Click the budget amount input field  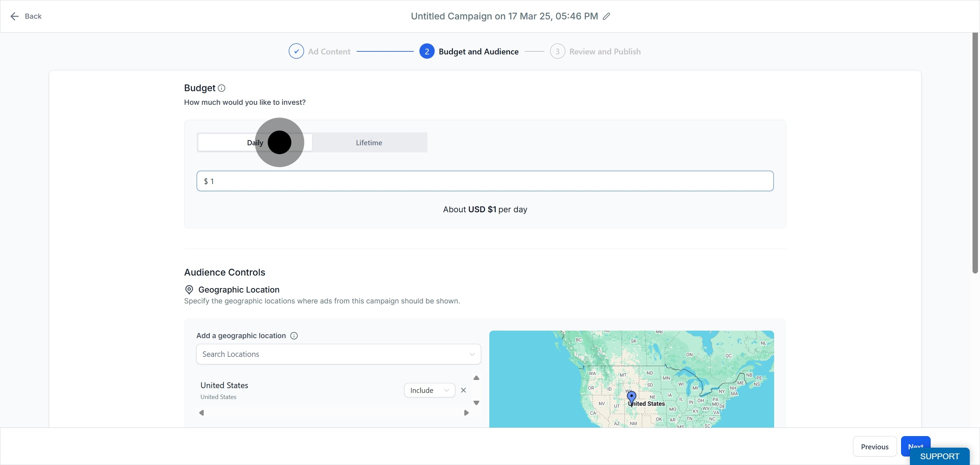point(485,181)
